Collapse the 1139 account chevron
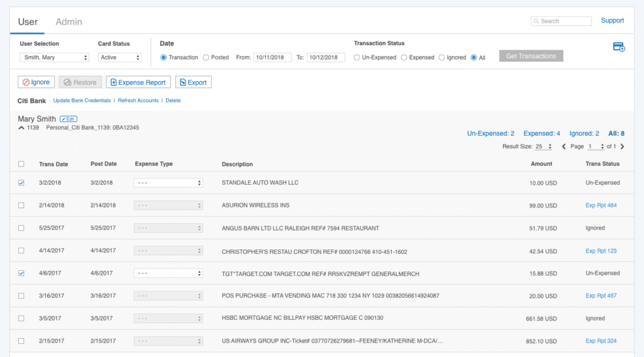 click(x=21, y=128)
